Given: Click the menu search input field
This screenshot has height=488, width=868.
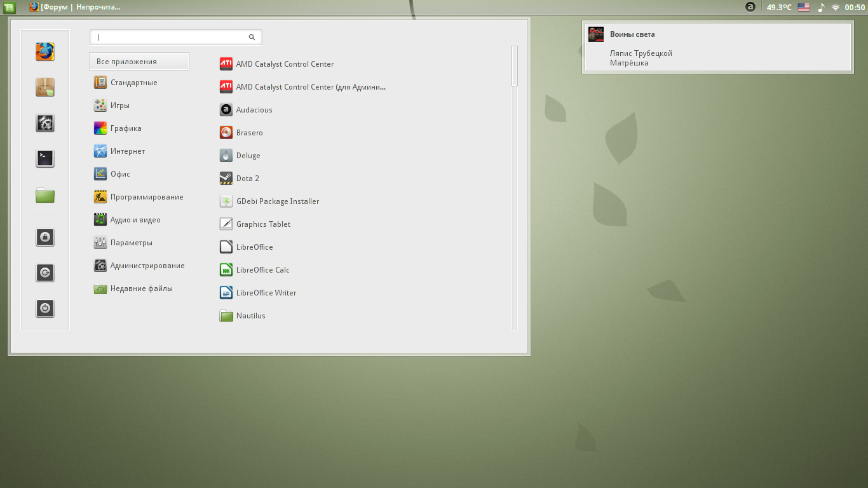Looking at the screenshot, I should click(172, 37).
